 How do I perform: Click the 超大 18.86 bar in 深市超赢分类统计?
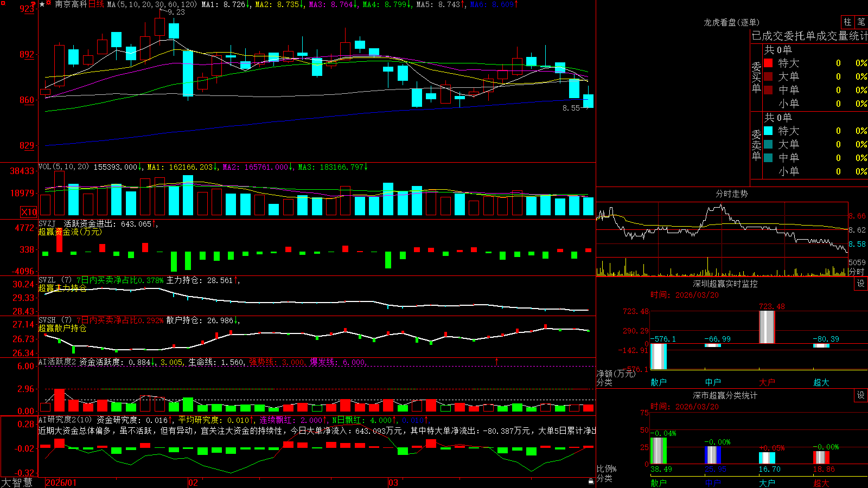[x=821, y=457]
